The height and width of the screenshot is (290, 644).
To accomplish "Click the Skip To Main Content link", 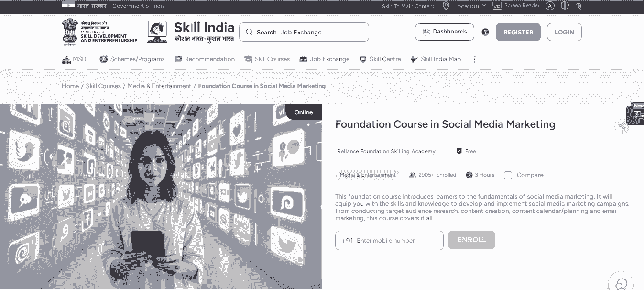I will coord(408,6).
